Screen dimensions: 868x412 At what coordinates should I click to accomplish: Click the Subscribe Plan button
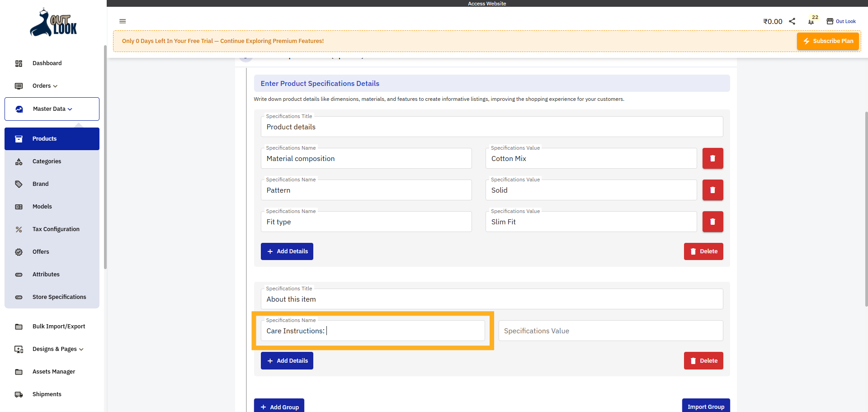click(827, 41)
